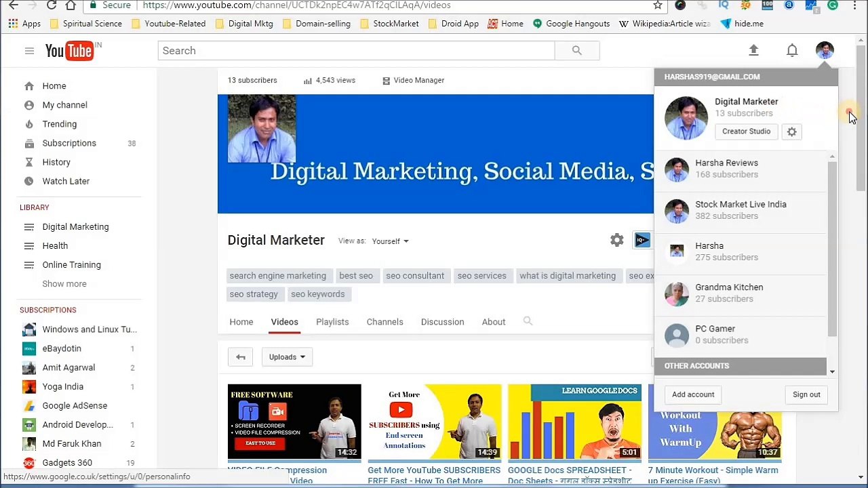The image size is (868, 488).
Task: Click the browser address bar URL
Action: 296,5
